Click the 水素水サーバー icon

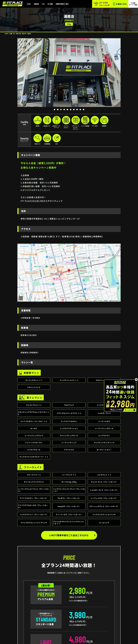[x=57, y=120]
